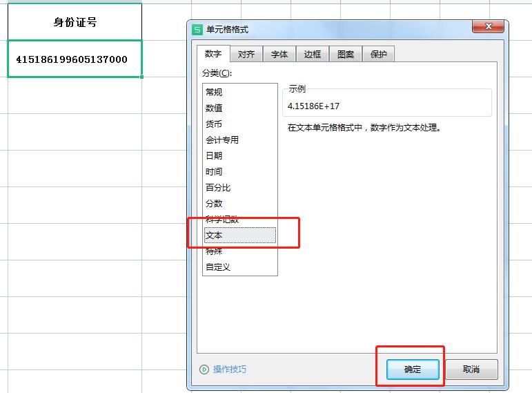This screenshot has width=532, height=393.
Task: Switch to the 保护 tab
Action: click(379, 55)
